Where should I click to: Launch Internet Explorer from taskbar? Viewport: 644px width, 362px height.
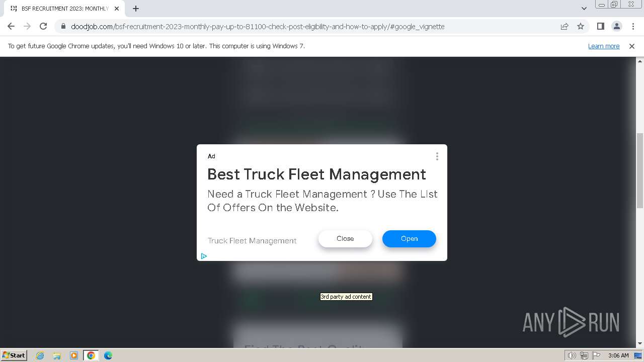(40, 355)
